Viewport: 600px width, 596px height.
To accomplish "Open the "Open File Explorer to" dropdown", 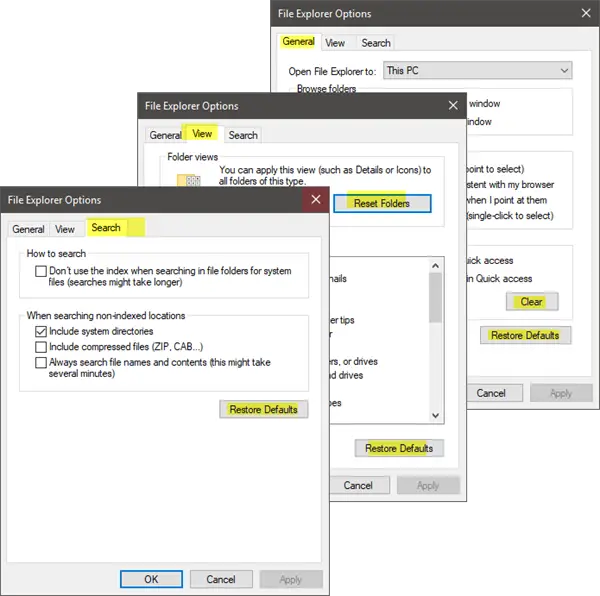I will (478, 70).
